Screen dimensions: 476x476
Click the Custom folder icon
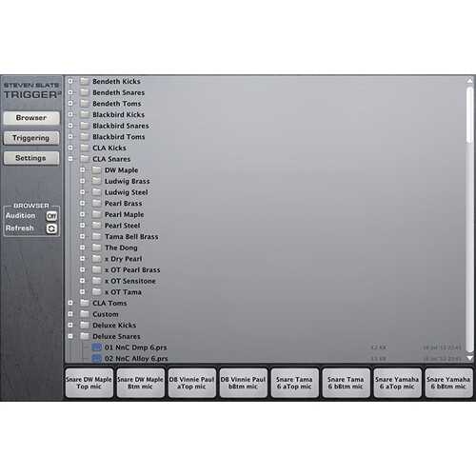[85, 314]
